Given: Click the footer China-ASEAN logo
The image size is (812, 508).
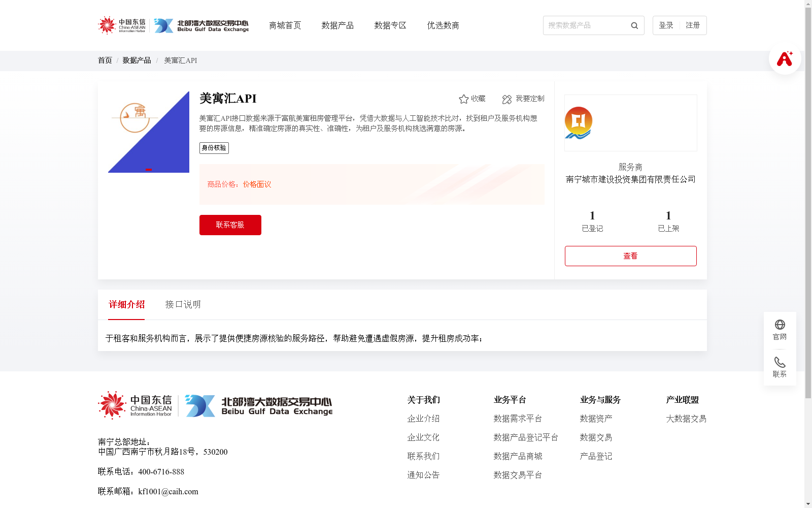Looking at the screenshot, I should pyautogui.click(x=135, y=405).
